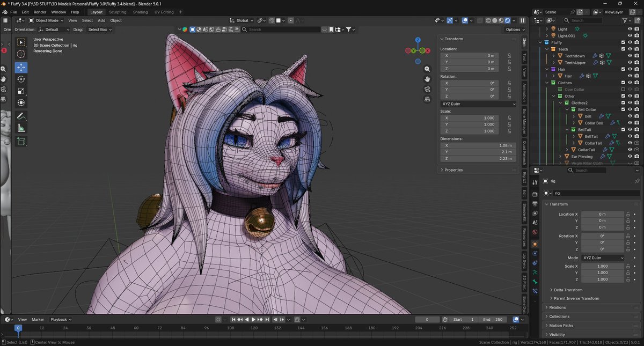
Task: Activate the Transform tool
Action: 21,103
